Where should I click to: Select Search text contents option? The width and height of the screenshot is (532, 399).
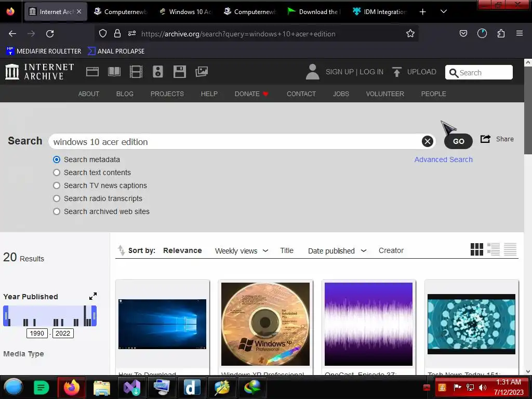click(57, 172)
